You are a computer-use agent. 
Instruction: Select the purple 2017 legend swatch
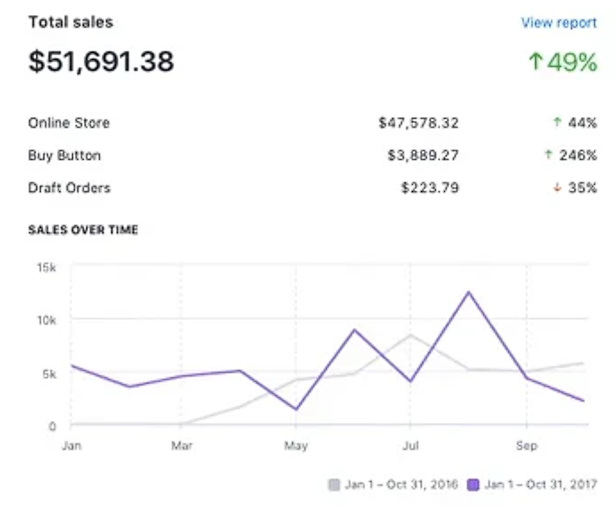click(x=474, y=485)
